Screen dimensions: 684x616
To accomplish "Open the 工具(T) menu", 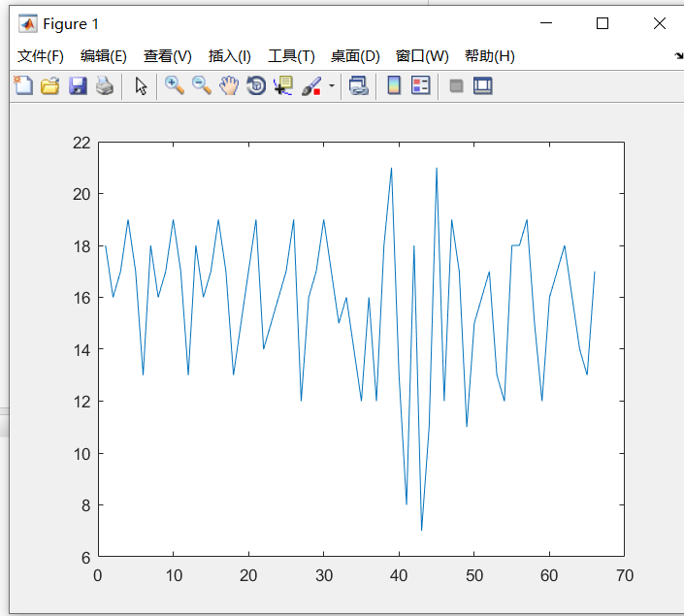I will click(291, 56).
